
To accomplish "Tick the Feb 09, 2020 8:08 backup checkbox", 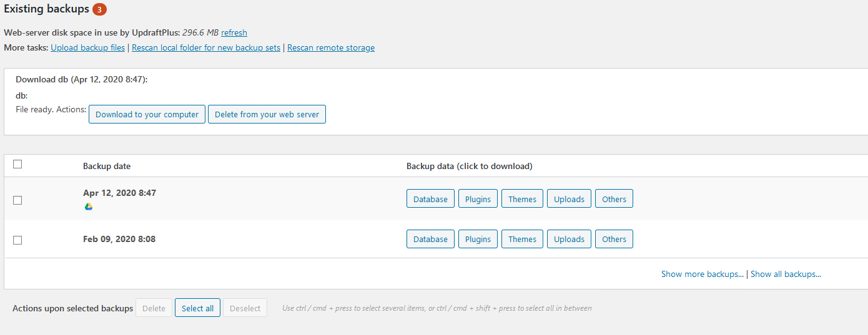I will (17, 240).
